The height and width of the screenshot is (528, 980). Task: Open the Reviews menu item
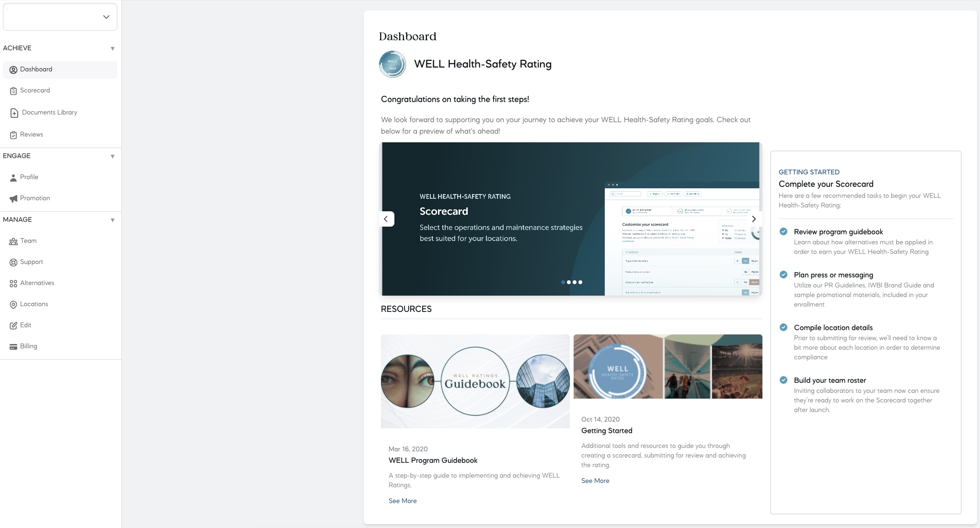(60, 135)
